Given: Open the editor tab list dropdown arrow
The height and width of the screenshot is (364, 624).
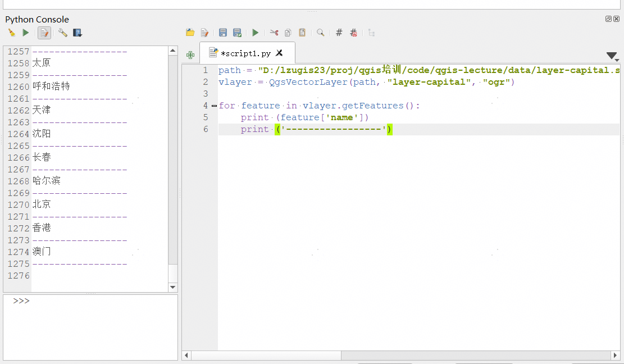Looking at the screenshot, I should (611, 56).
